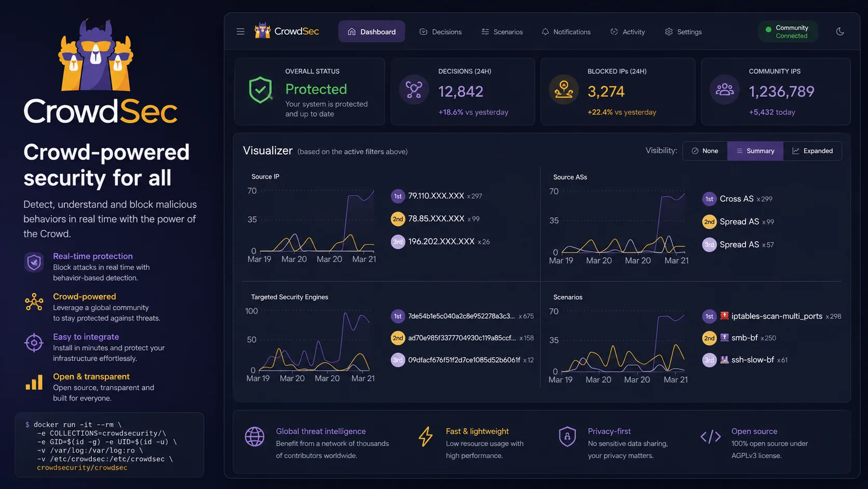Switch to the Decisions tab
This screenshot has width=868, height=489.
coord(440,32)
